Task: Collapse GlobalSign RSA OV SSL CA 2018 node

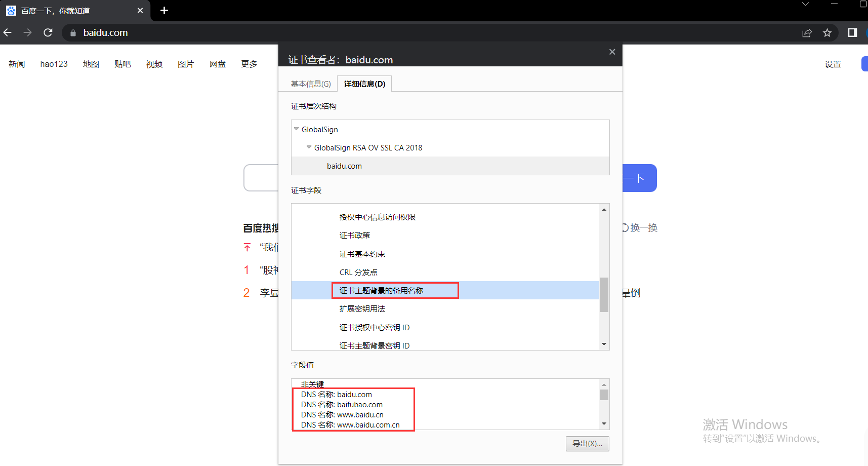Action: coord(309,147)
